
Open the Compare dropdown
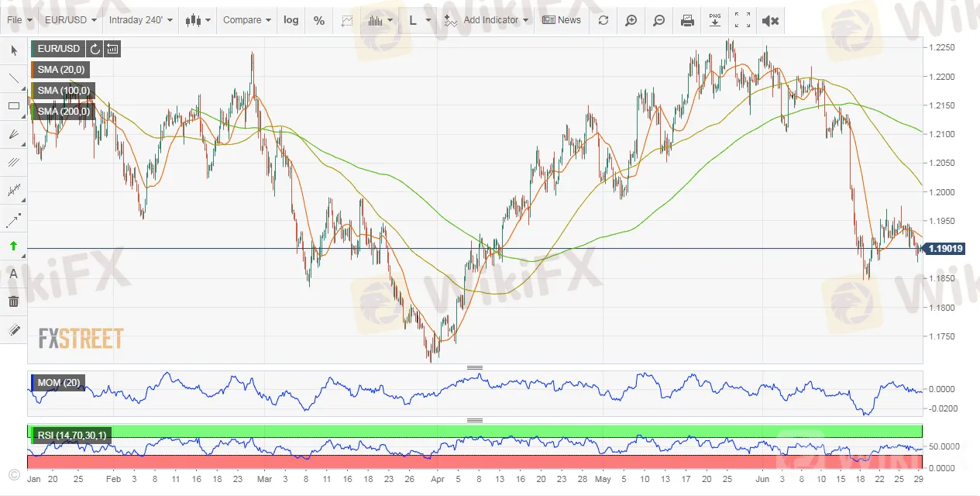coord(247,20)
